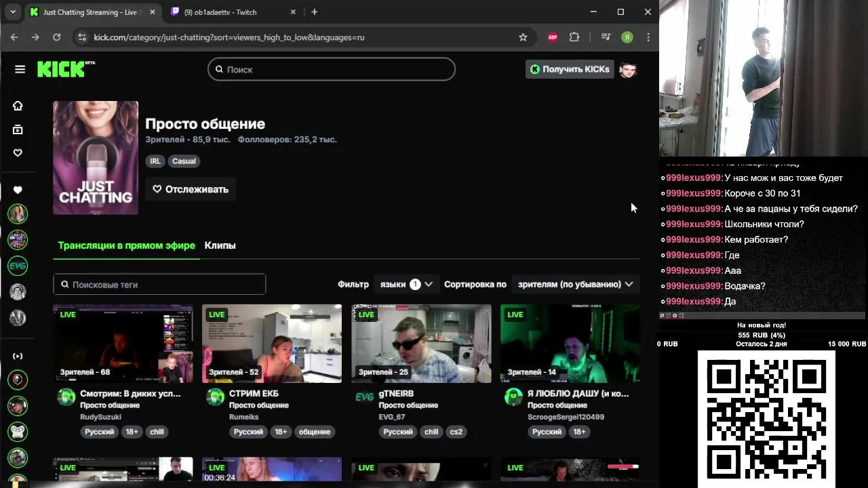The height and width of the screenshot is (488, 868).
Task: Click the user profile avatar
Action: point(628,69)
